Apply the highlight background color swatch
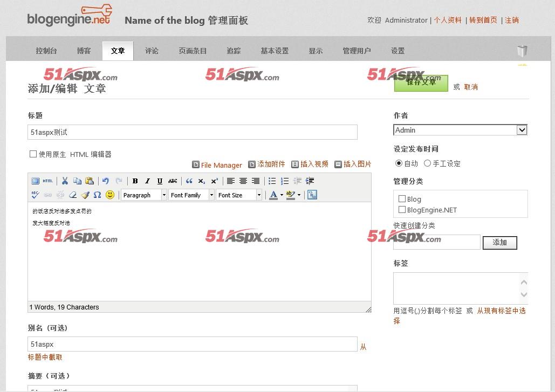Image resolution: width=555 pixels, height=392 pixels. [x=291, y=195]
